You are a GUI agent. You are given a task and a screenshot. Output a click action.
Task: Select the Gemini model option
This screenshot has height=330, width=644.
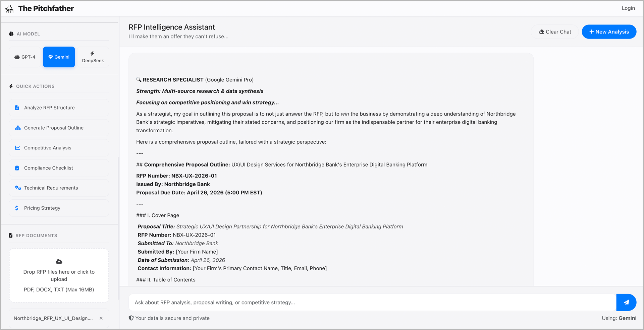pos(59,57)
